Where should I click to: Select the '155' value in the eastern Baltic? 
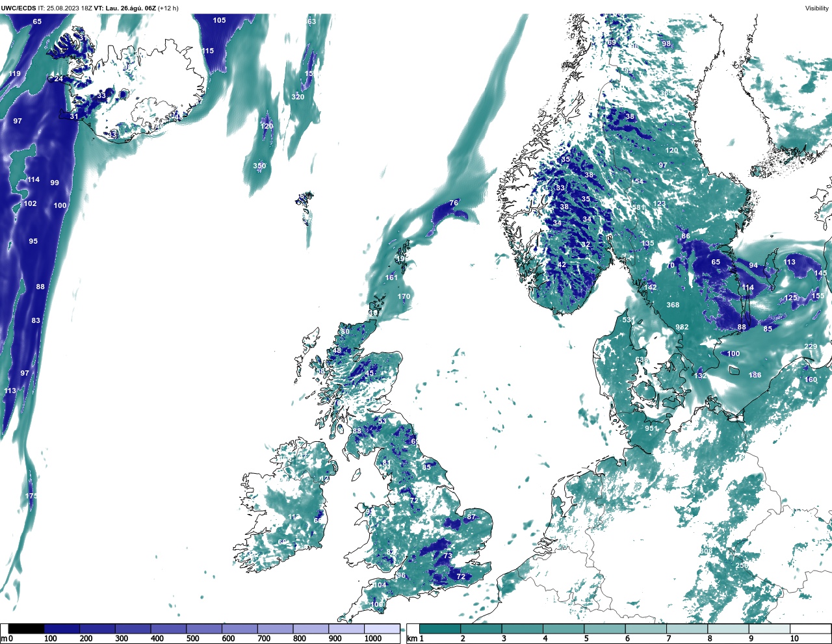click(818, 296)
